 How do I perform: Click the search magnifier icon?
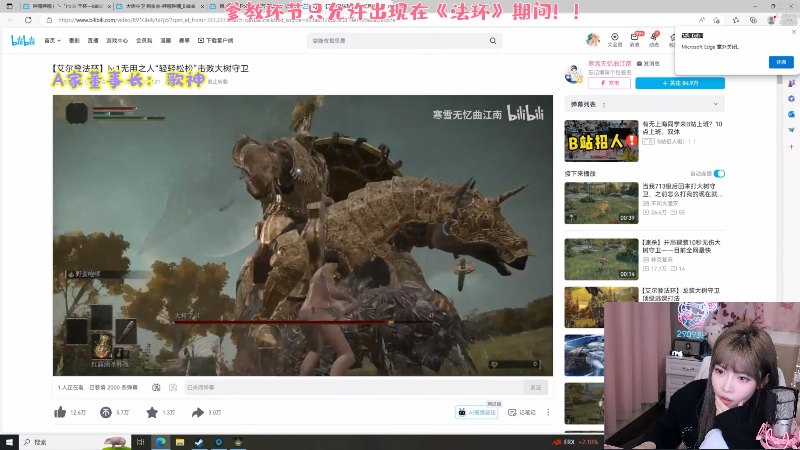(x=493, y=40)
